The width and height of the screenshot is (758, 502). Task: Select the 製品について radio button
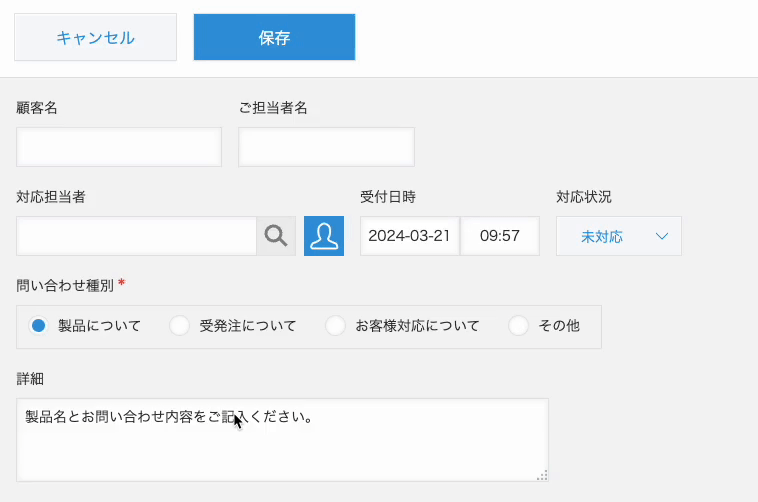[x=38, y=325]
